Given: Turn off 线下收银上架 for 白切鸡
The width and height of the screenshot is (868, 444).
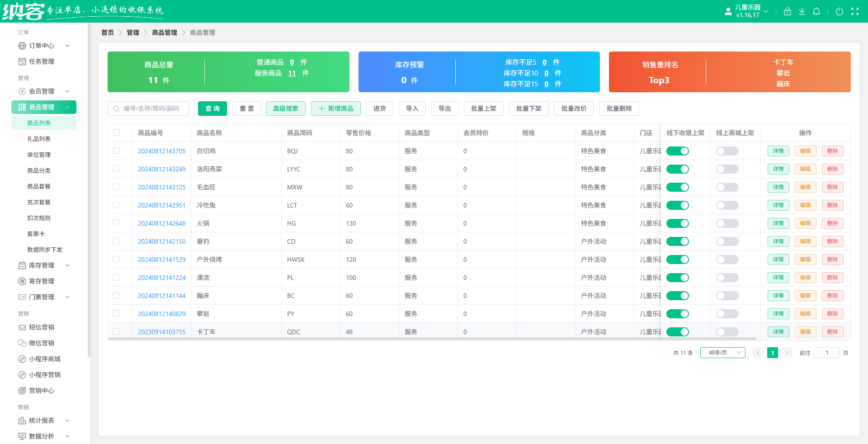Looking at the screenshot, I should click(x=677, y=151).
